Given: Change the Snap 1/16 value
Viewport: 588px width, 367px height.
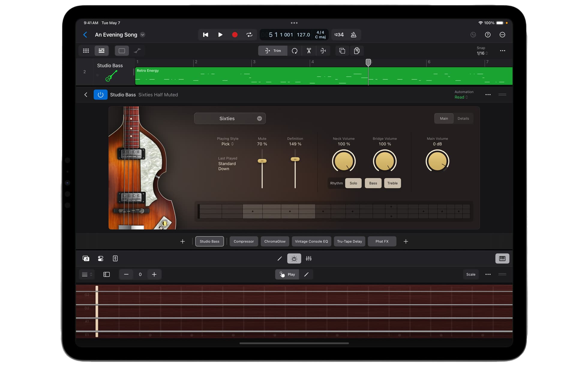Looking at the screenshot, I should point(482,53).
